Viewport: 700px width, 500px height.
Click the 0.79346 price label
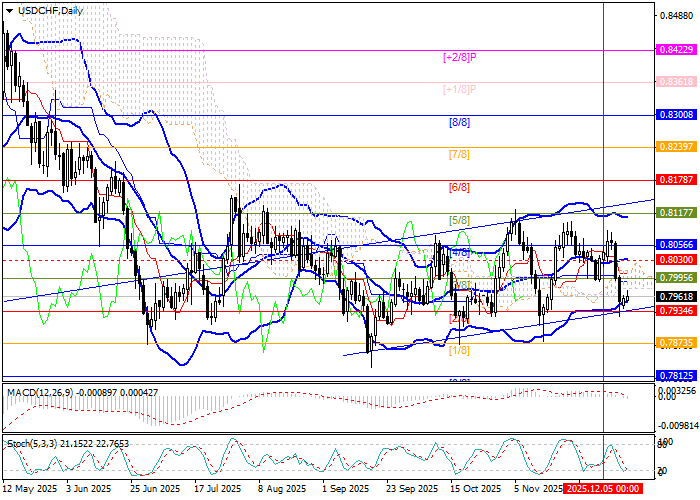[676, 310]
